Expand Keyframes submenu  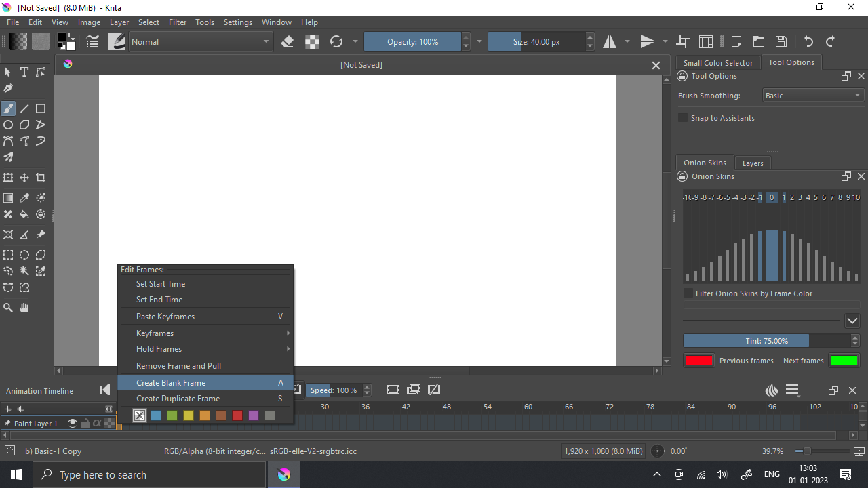(x=205, y=333)
